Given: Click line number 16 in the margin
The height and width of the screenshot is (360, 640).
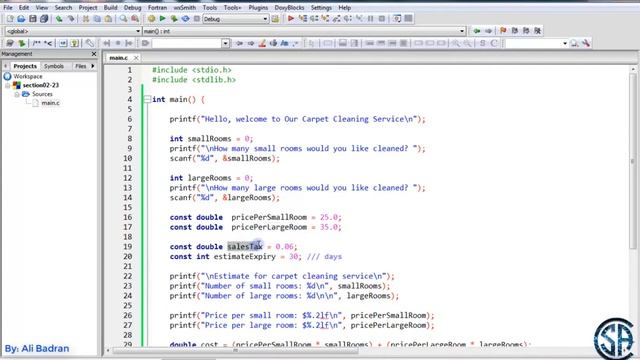Looking at the screenshot, I should point(128,217).
